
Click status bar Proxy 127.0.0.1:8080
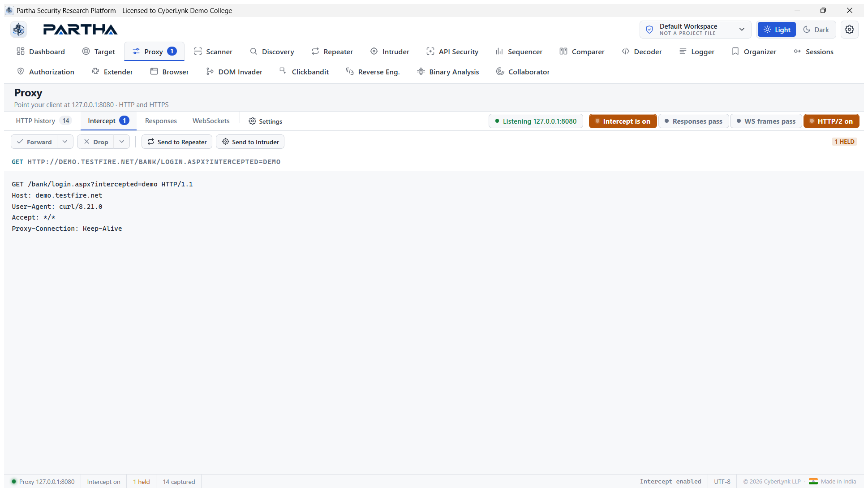(43, 482)
